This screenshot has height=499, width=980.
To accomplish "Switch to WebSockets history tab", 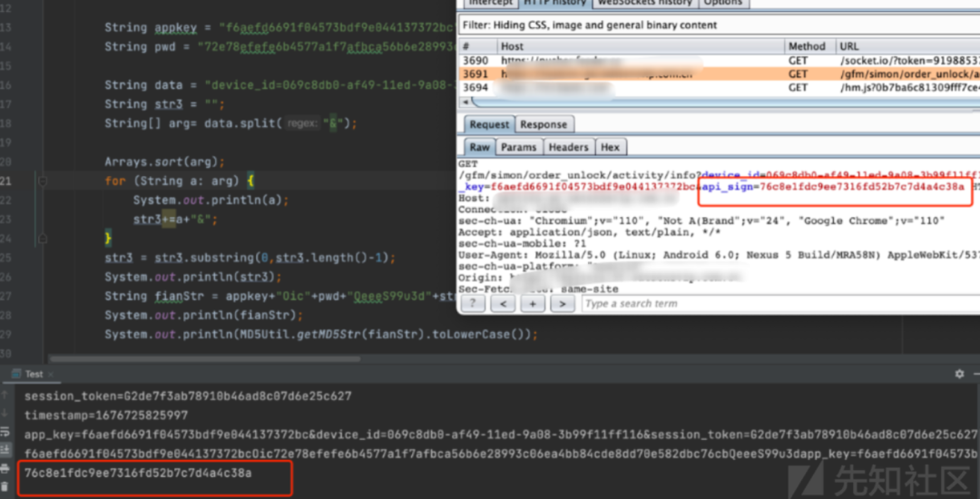I will click(x=644, y=3).
